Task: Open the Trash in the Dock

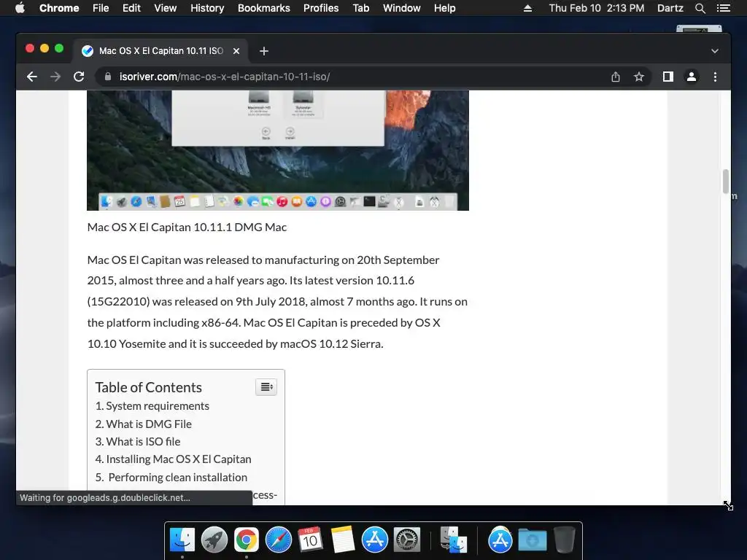Action: coord(565,540)
